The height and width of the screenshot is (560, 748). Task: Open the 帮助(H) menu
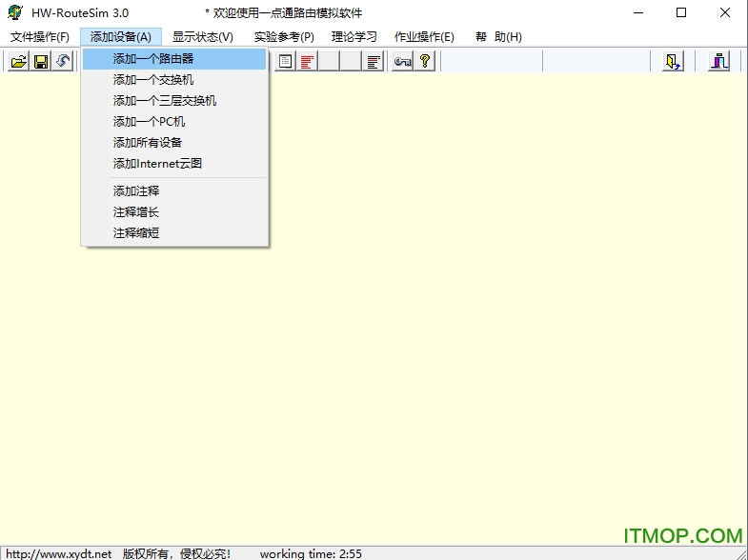click(x=498, y=37)
